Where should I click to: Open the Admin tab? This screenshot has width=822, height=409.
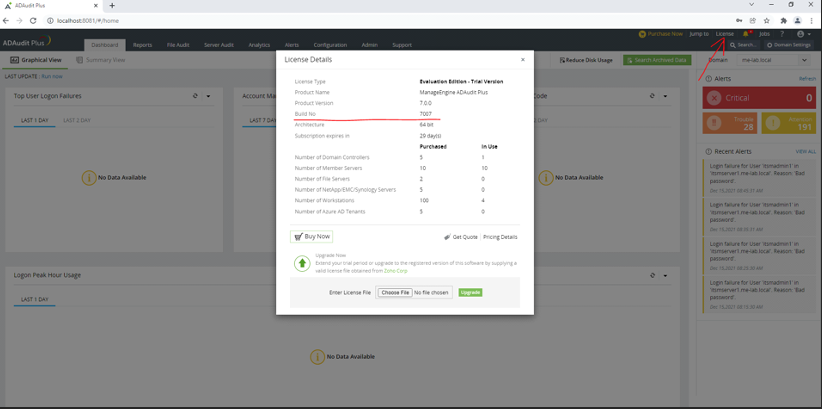coord(370,45)
